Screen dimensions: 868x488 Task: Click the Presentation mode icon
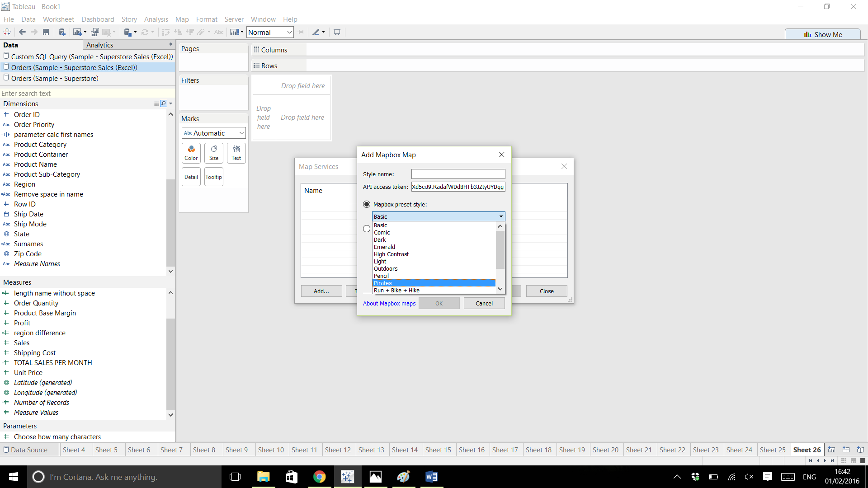coord(337,32)
